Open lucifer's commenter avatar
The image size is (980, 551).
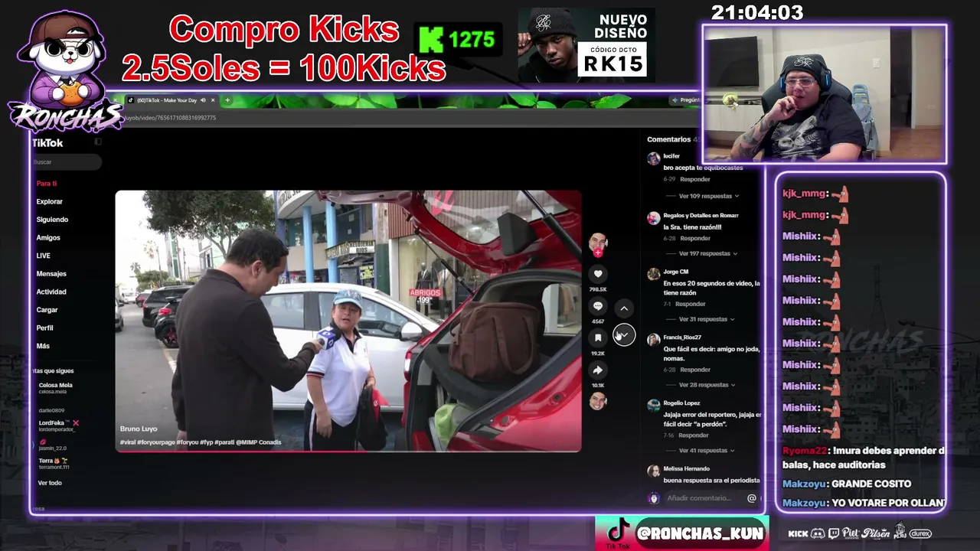[x=653, y=159]
